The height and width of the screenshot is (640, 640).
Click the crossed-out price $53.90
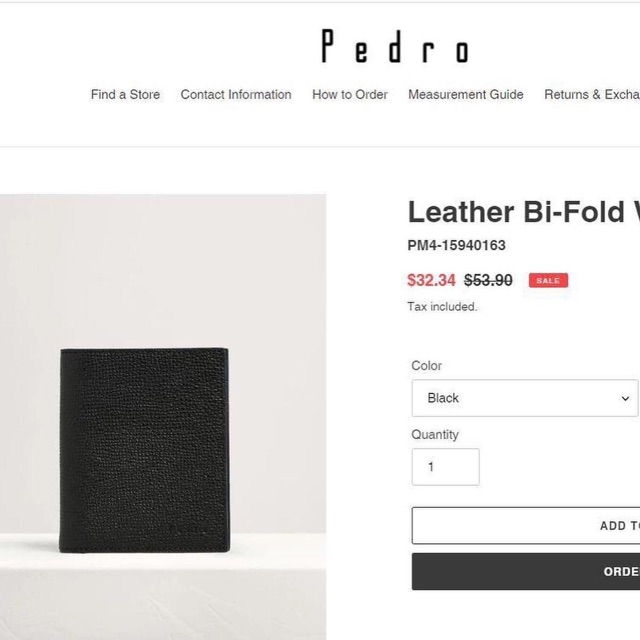488,281
